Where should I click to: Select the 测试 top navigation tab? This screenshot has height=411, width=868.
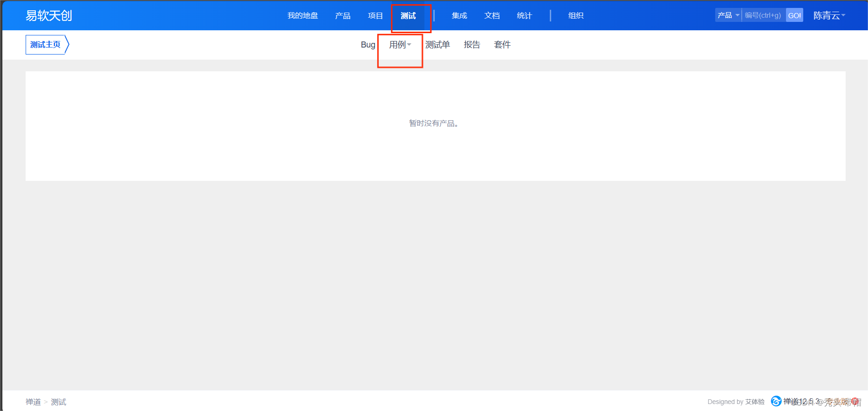[x=408, y=15]
